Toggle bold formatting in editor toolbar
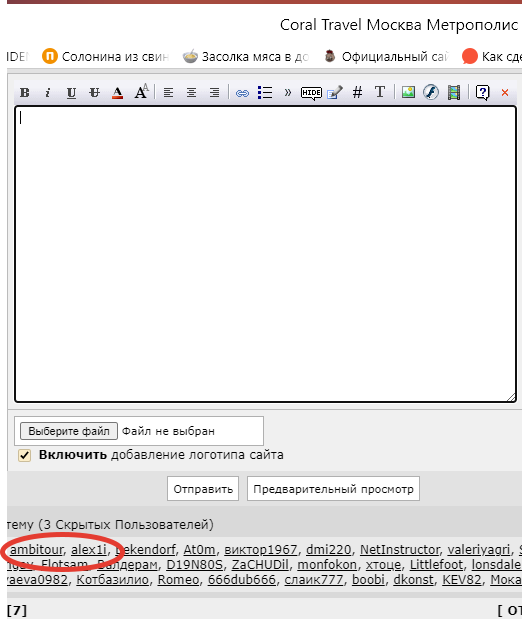 click(24, 92)
